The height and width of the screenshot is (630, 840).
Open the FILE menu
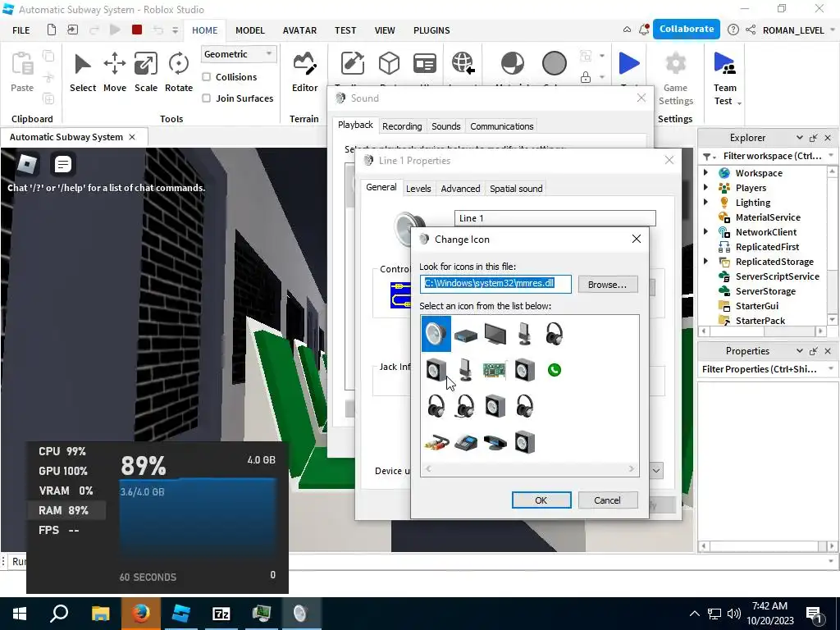(x=21, y=30)
